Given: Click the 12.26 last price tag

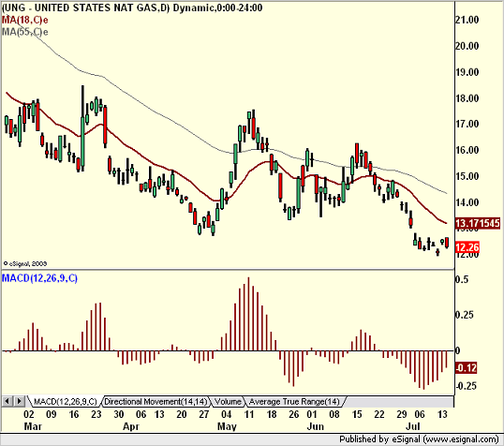Looking at the screenshot, I should pyautogui.click(x=467, y=247).
